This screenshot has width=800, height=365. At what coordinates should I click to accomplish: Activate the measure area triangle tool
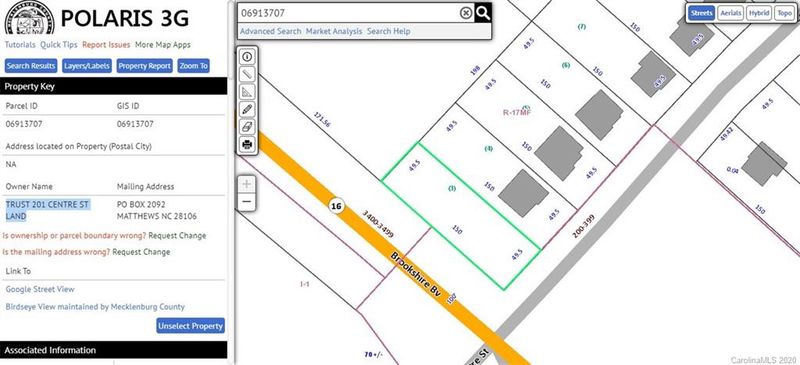pos(247,92)
